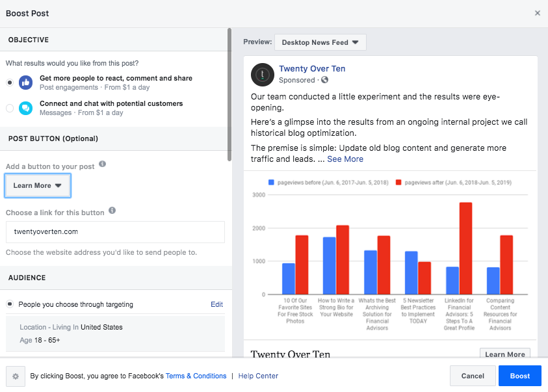Open the Help Center link
This screenshot has width=548, height=392.
coord(258,376)
